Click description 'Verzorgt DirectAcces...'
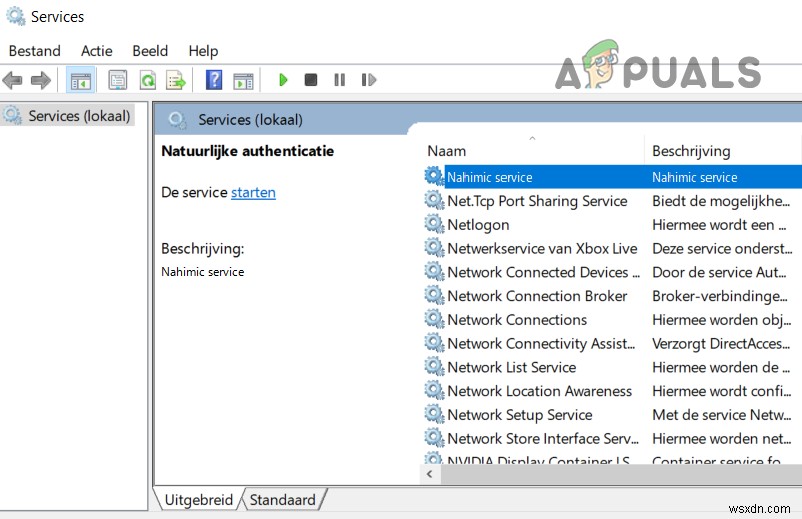 point(721,344)
